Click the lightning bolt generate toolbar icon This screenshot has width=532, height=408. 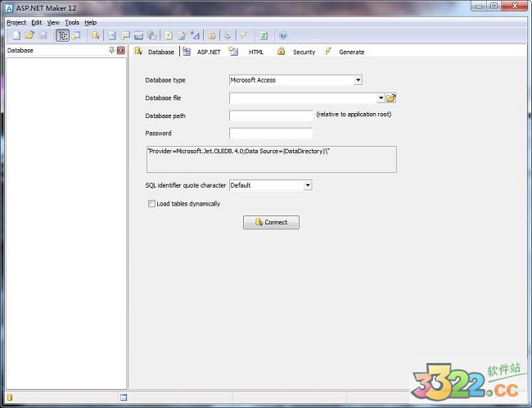[244, 35]
